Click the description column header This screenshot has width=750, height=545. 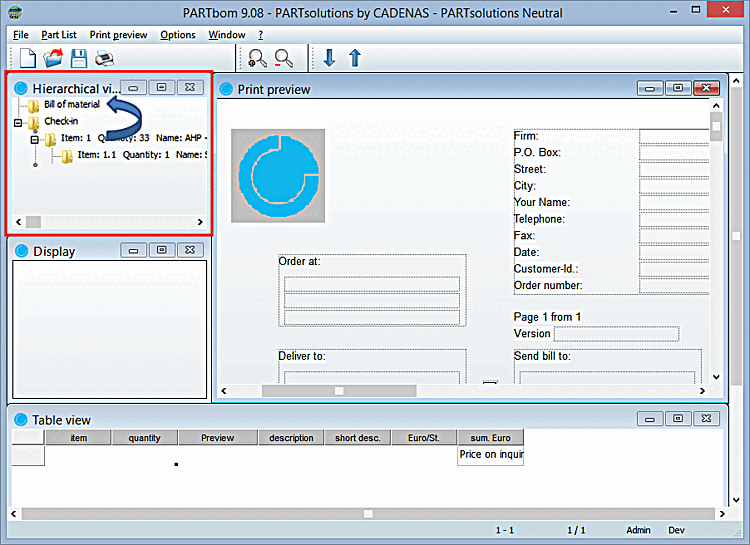pyautogui.click(x=291, y=437)
